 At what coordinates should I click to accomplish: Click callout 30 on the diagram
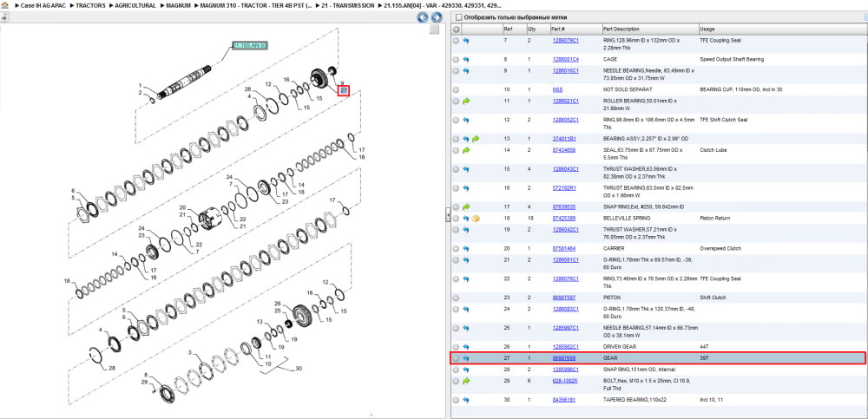coord(299,368)
